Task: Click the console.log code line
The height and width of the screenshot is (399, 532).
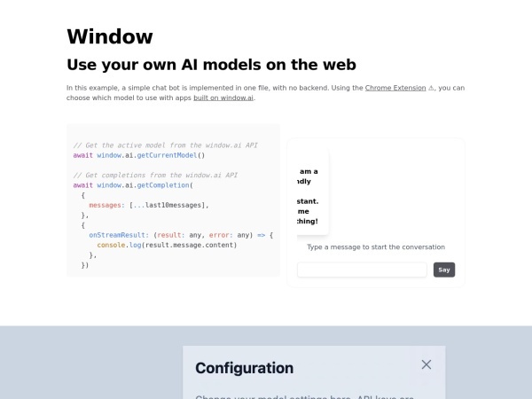Action: [x=167, y=245]
